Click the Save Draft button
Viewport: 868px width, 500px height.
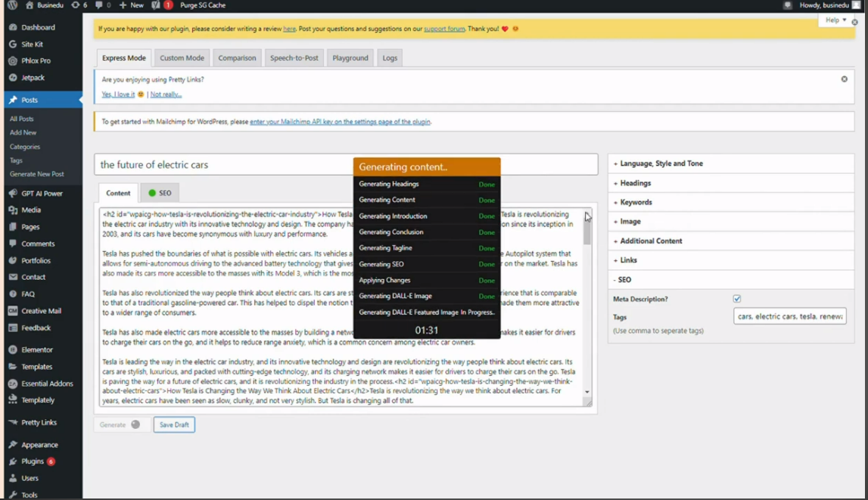click(x=174, y=425)
